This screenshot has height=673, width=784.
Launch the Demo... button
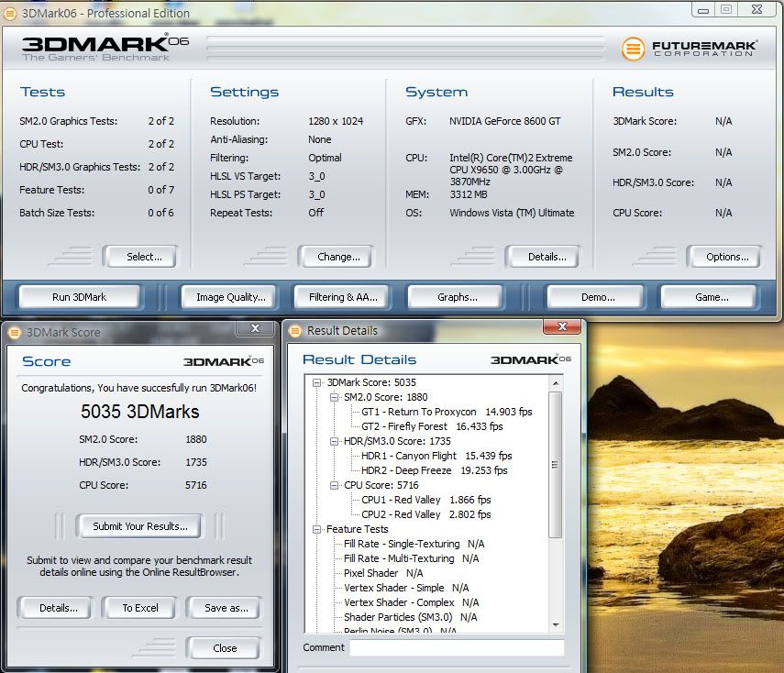click(595, 297)
